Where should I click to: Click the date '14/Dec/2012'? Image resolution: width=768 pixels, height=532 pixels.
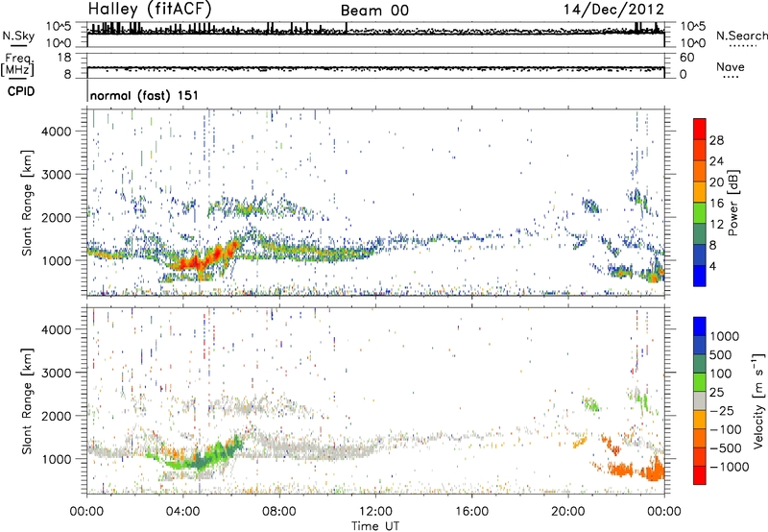coord(613,10)
